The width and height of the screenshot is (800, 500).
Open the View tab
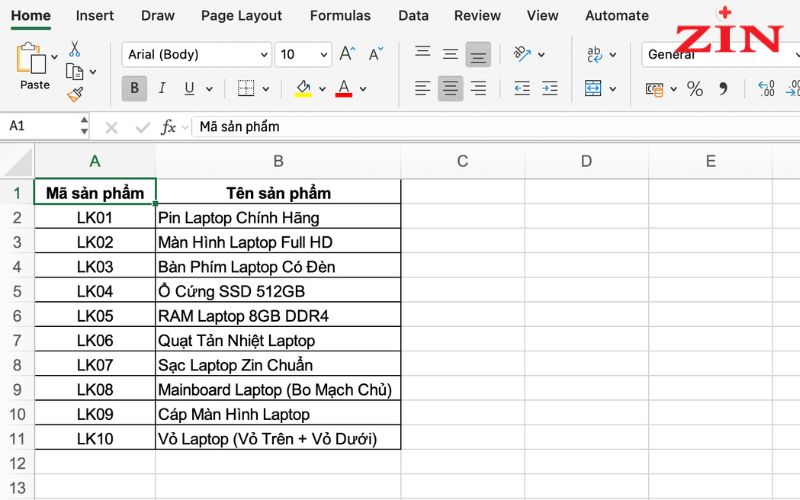(542, 16)
